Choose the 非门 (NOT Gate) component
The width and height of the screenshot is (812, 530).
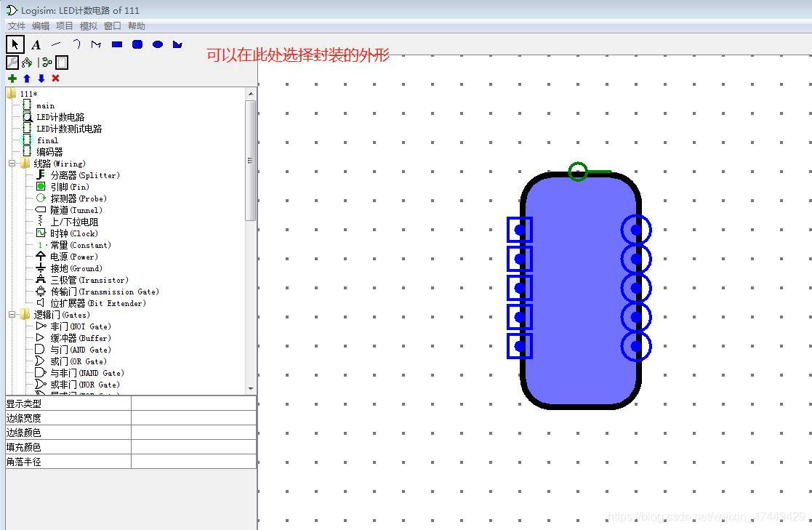pos(80,326)
